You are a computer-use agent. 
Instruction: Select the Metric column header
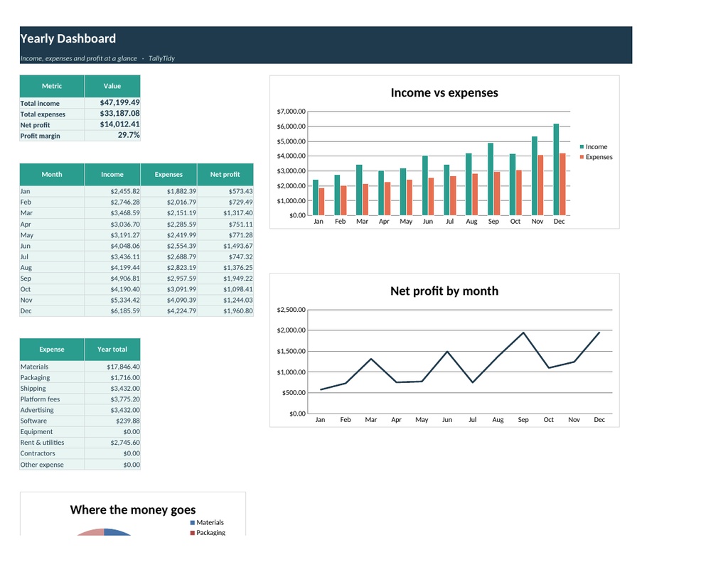(52, 86)
